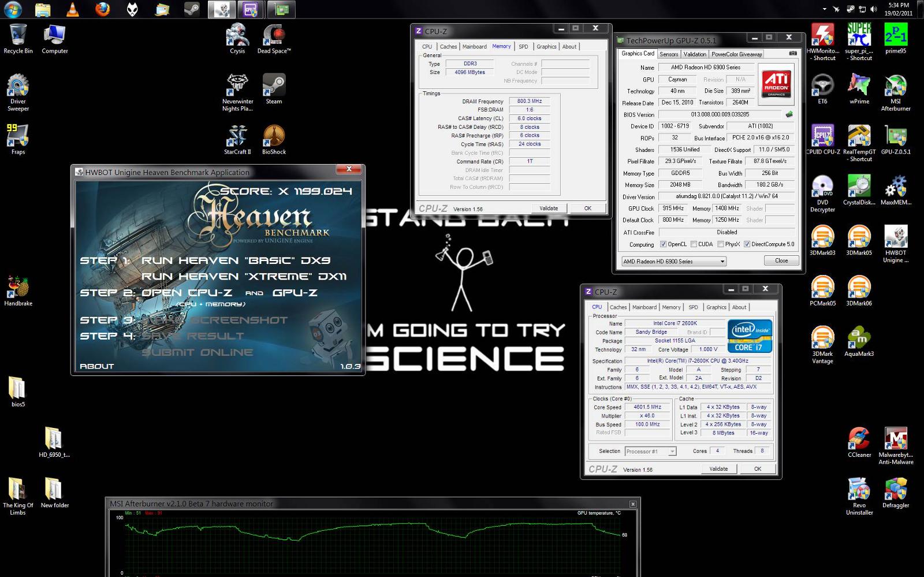Screen dimensions: 924x577
Task: Open PowerColor Giveaway tab
Action: point(737,54)
